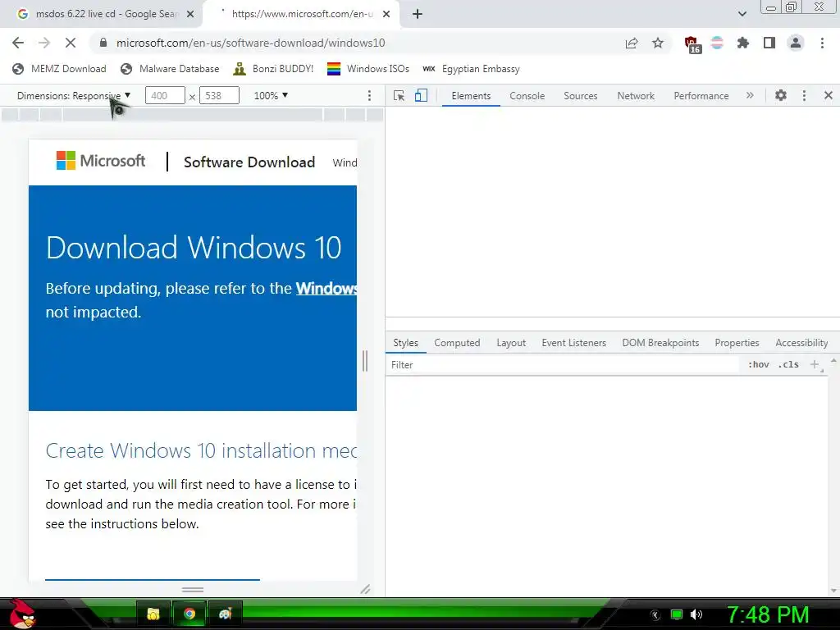The image size is (840, 630).
Task: Go back to the previous page
Action: coord(18,43)
